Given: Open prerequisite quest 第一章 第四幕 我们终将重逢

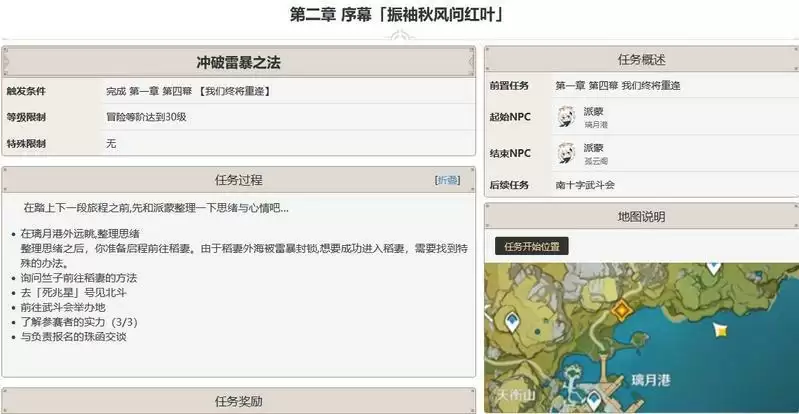Looking at the screenshot, I should pos(618,86).
